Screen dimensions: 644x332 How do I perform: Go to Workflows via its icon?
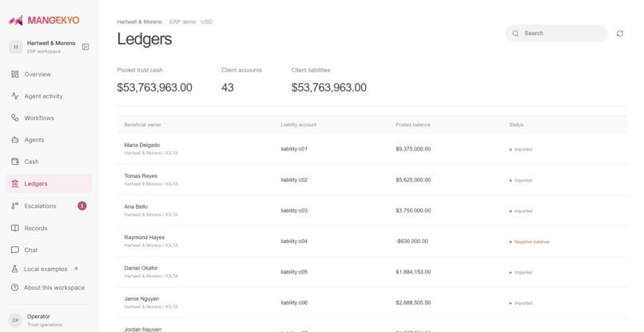click(15, 118)
